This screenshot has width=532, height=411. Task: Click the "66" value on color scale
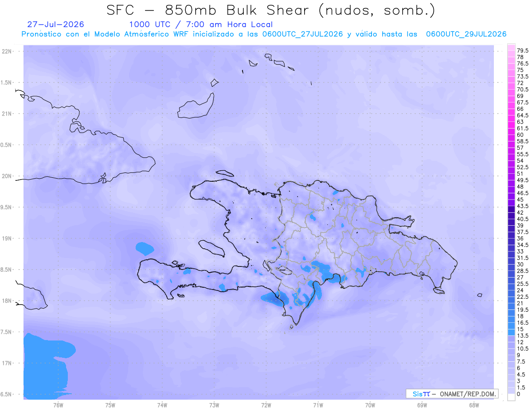coord(520,109)
